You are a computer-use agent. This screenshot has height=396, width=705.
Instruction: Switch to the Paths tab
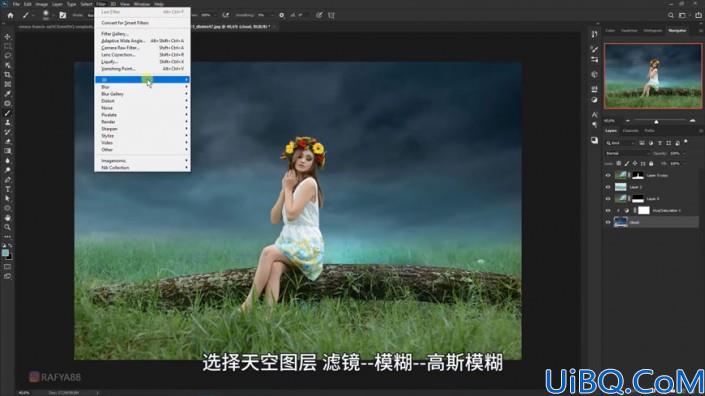[649, 131]
